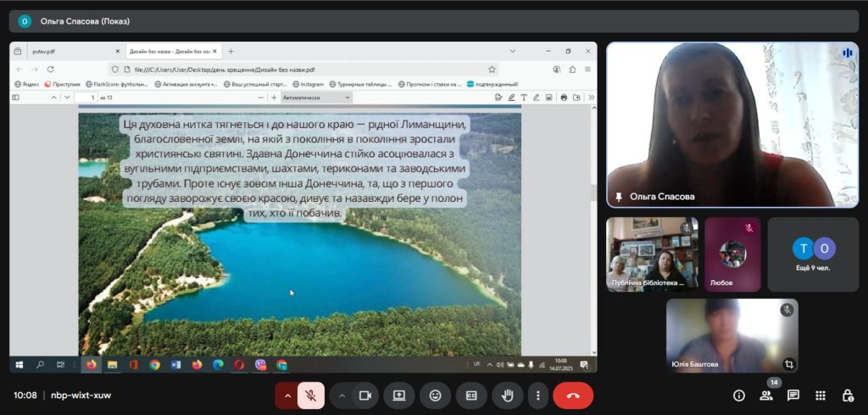Send an emoji reaction
The width and height of the screenshot is (868, 415).
point(435,395)
